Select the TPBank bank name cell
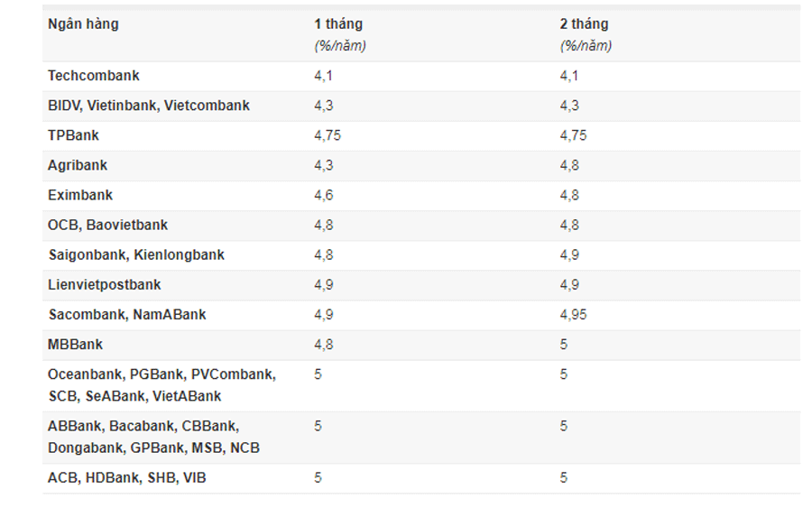This screenshot has width=812, height=517. (74, 135)
